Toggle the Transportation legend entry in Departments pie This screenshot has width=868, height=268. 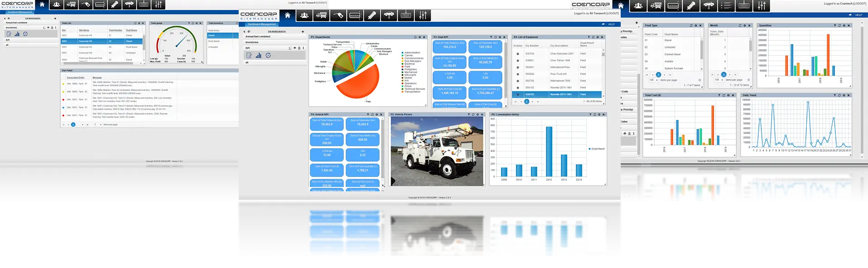pyautogui.click(x=411, y=92)
